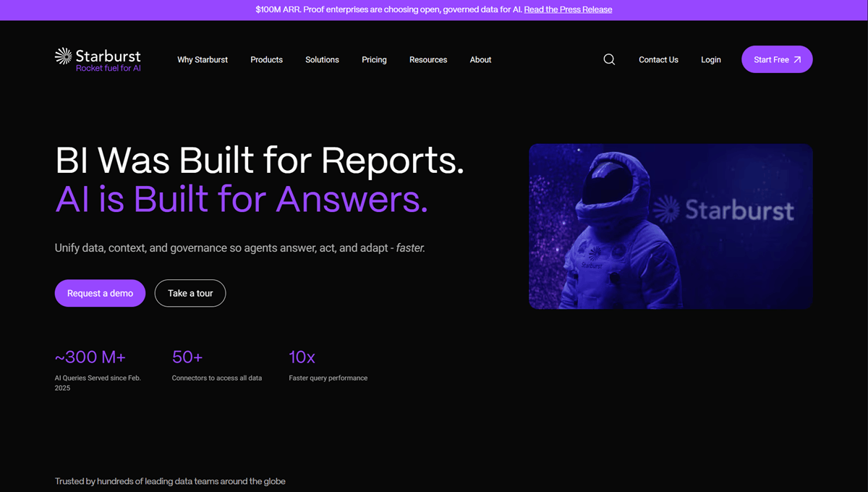Click the Faster query performance text

[x=328, y=378]
